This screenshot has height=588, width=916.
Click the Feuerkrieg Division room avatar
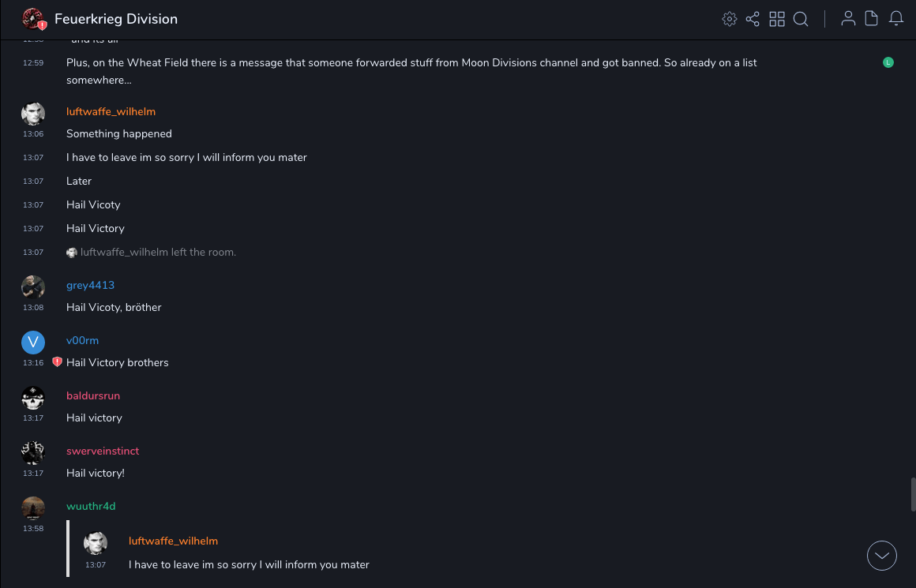[x=33, y=19]
